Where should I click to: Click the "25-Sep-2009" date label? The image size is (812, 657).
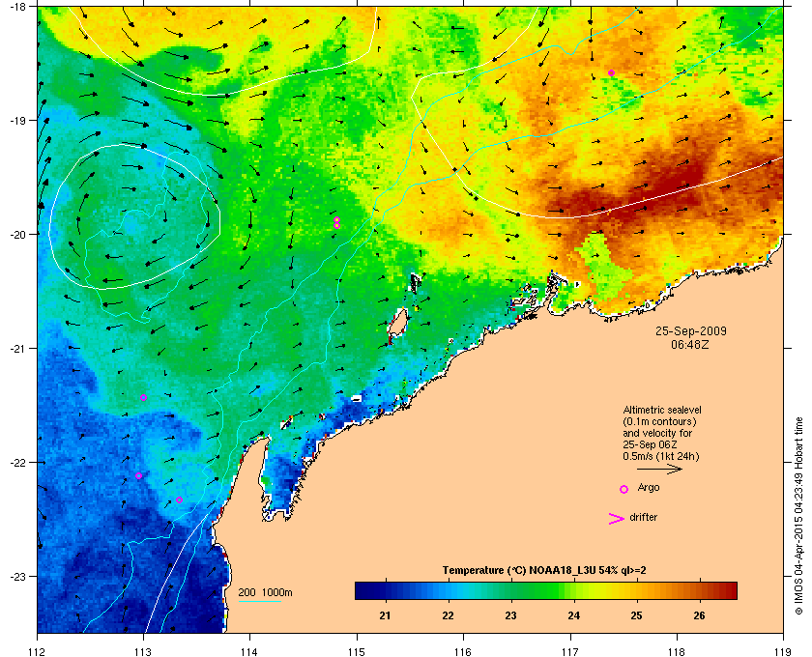(x=691, y=331)
